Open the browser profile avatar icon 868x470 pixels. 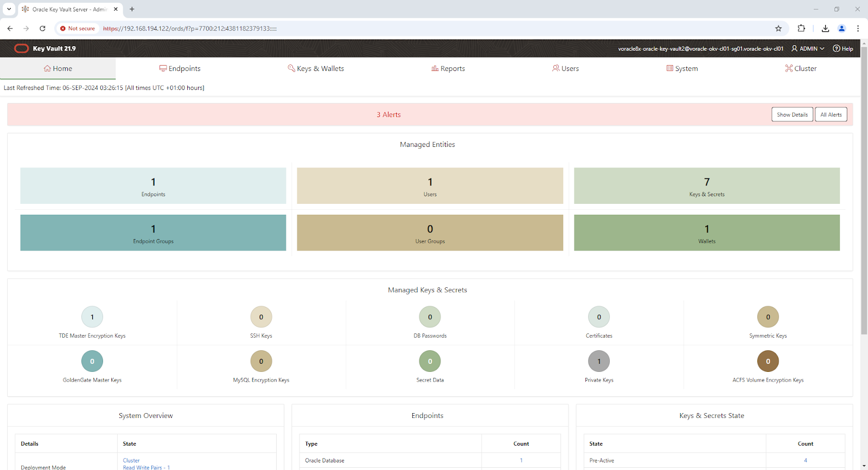[x=842, y=28]
